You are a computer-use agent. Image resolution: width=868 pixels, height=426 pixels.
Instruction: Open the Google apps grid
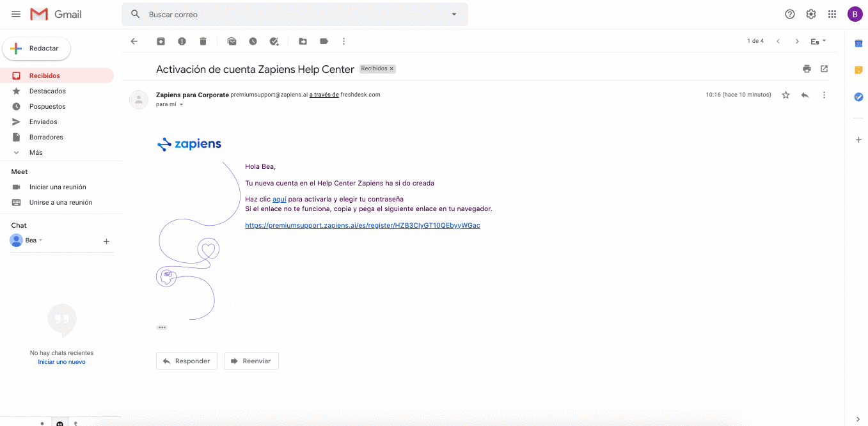pyautogui.click(x=832, y=14)
